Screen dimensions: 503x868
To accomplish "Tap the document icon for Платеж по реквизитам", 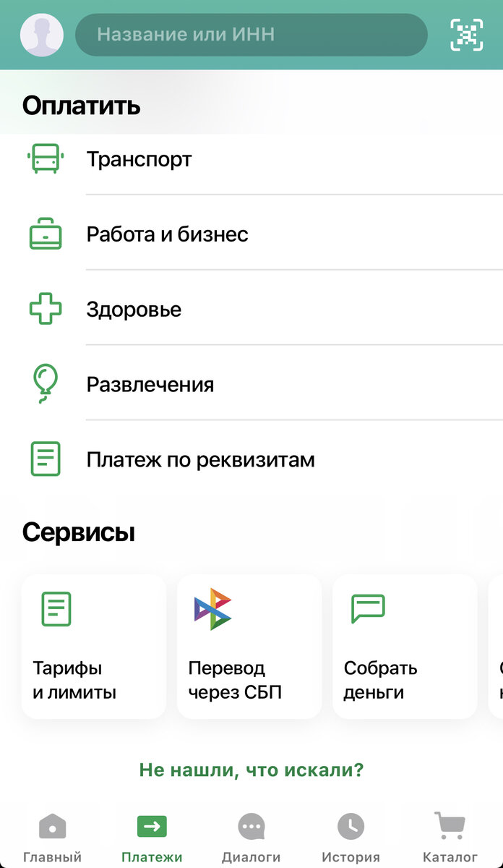I will pyautogui.click(x=46, y=459).
